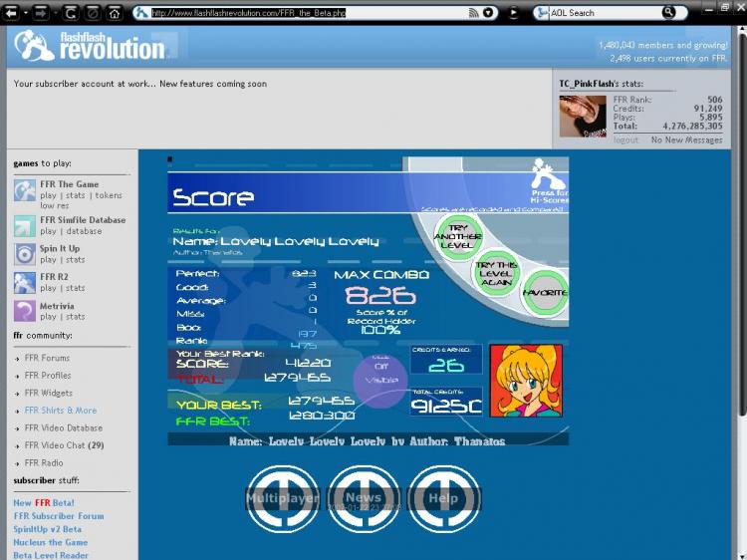This screenshot has width=747, height=560.
Task: Open the FFR The Game title link
Action: [x=69, y=184]
